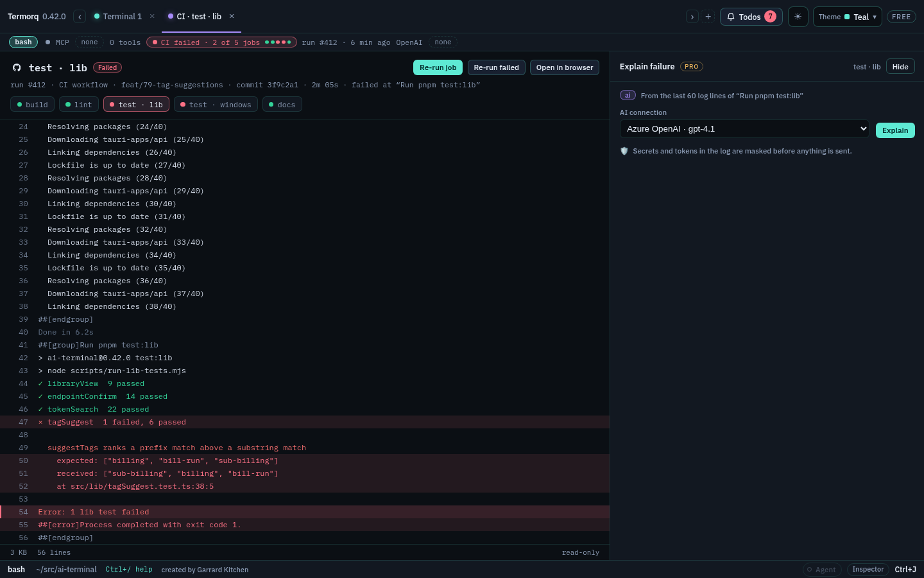Close the Terminal 1 tab
The image size is (924, 578).
click(x=152, y=17)
